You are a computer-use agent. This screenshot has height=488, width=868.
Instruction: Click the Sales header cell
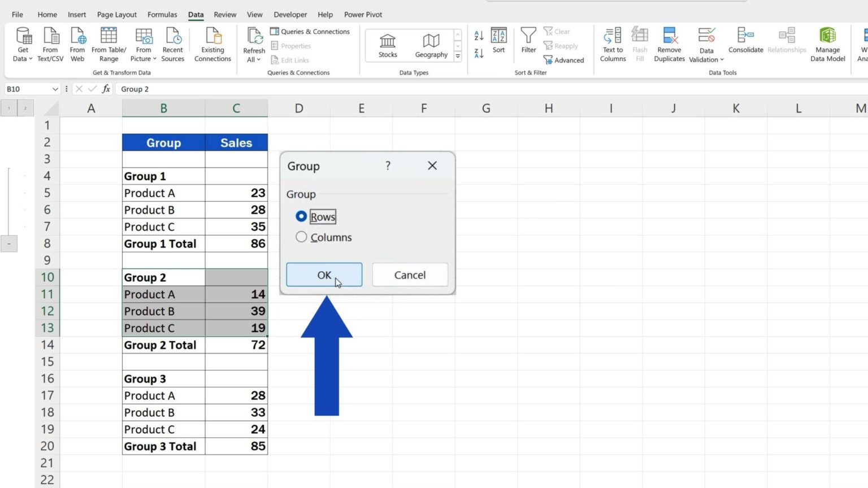pos(236,143)
